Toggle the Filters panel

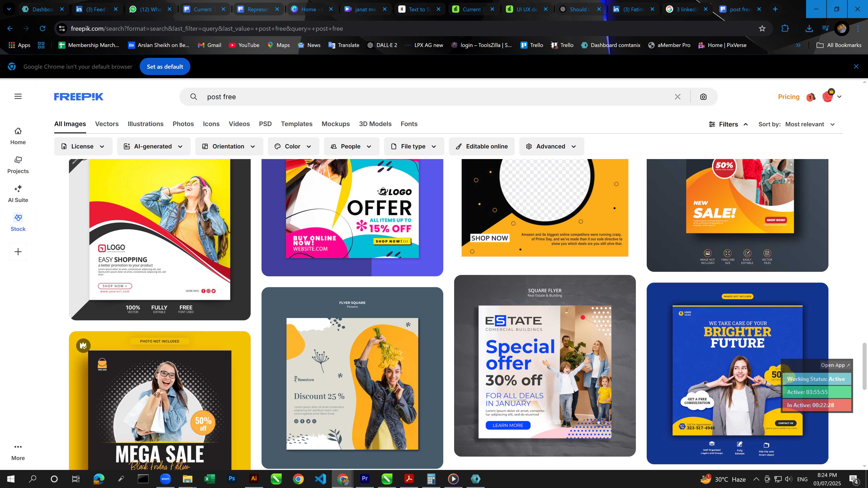728,124
